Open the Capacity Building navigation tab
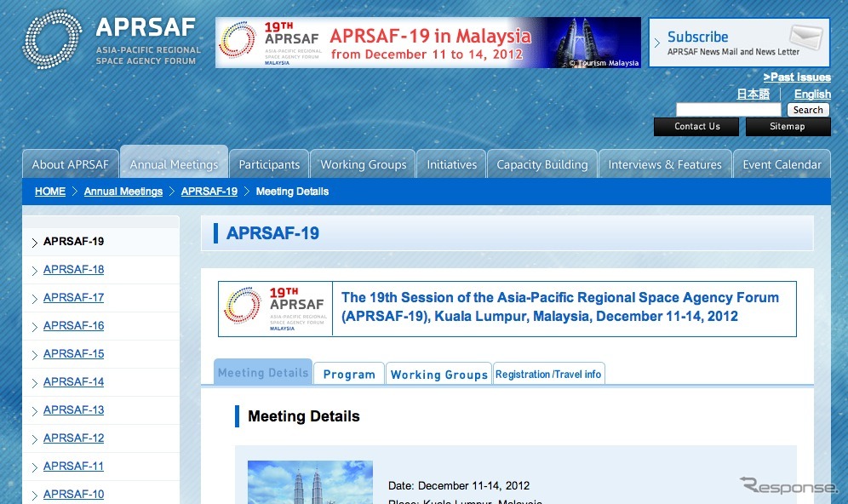 pos(541,163)
